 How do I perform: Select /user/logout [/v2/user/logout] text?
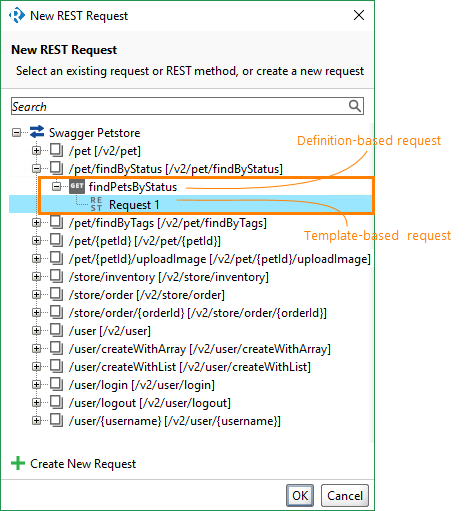coord(150,403)
